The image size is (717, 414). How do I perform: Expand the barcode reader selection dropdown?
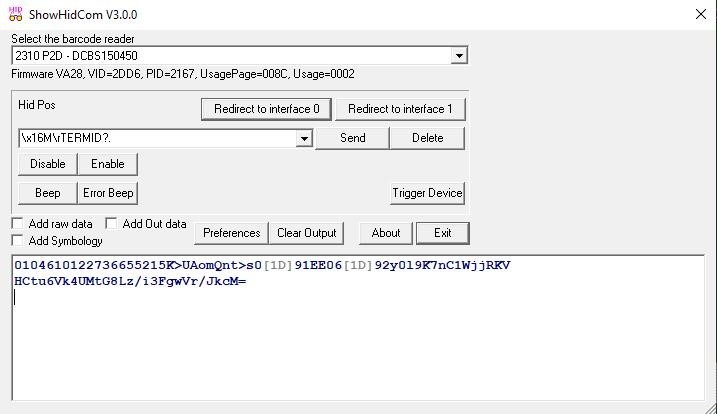coord(459,57)
